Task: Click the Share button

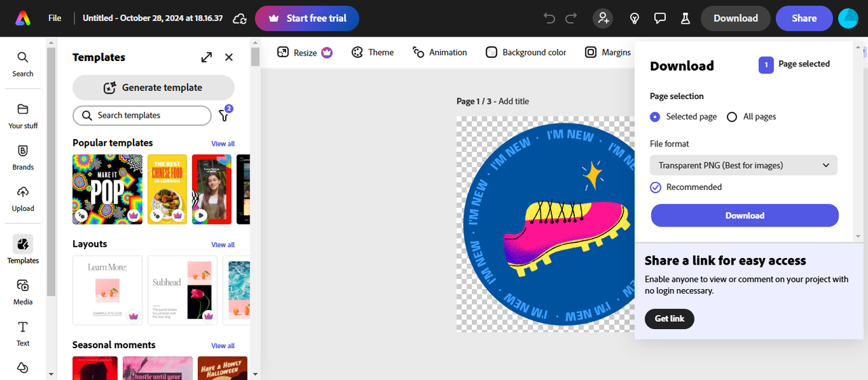Action: 804,18
